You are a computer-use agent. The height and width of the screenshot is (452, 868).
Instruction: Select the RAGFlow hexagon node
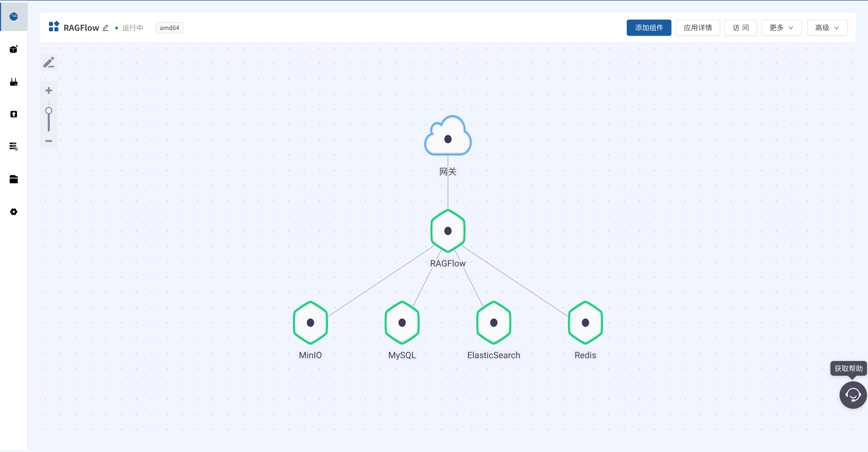click(x=448, y=231)
